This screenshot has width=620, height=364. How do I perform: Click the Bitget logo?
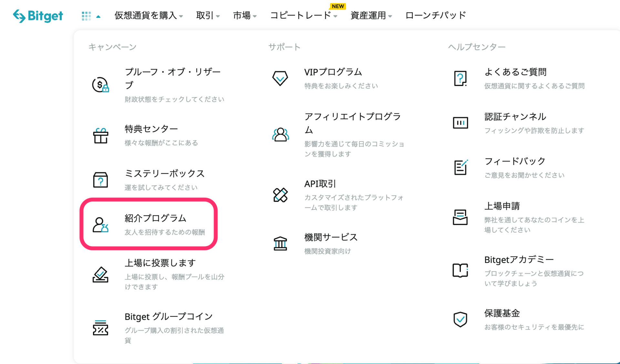(x=38, y=15)
